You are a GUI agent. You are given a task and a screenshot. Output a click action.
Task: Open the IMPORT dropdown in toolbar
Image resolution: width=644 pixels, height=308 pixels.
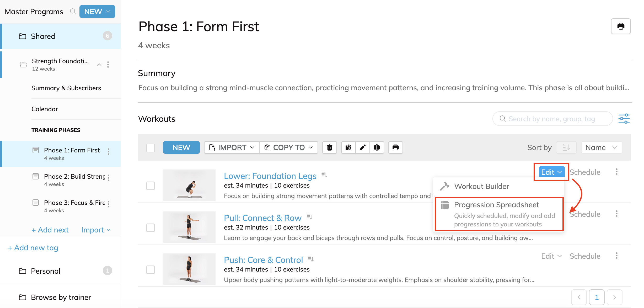pos(232,147)
